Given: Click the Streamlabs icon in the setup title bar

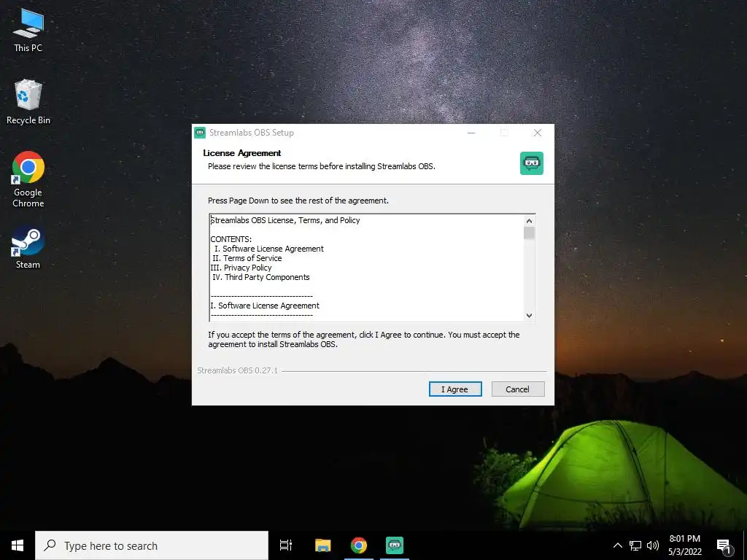Looking at the screenshot, I should coord(200,133).
